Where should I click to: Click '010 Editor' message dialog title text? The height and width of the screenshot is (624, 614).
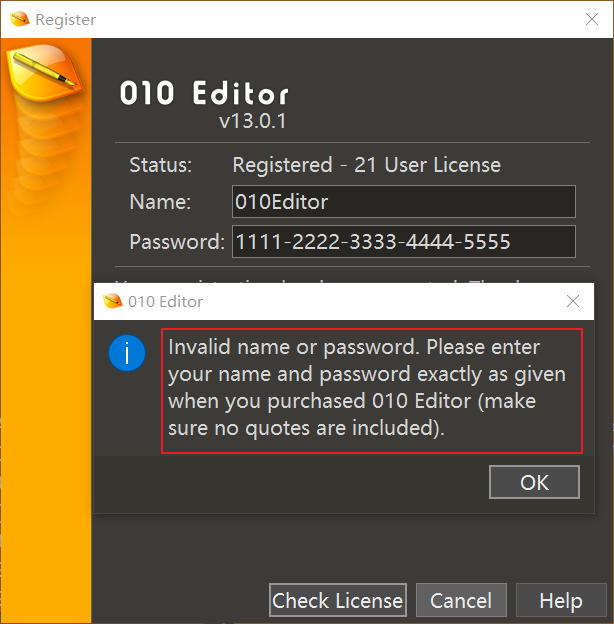(x=166, y=302)
